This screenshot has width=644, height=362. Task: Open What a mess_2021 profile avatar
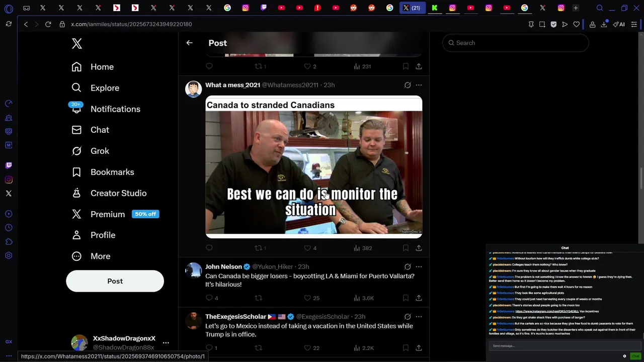[x=193, y=89]
